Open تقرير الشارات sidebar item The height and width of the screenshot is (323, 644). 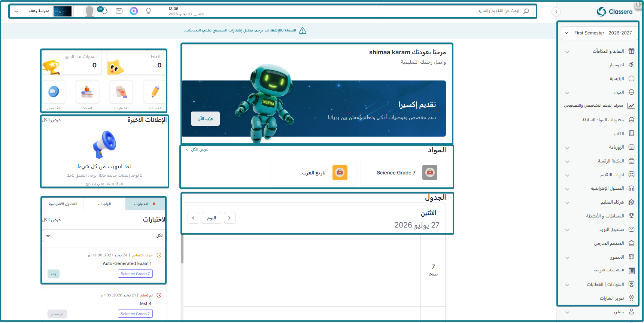click(612, 298)
